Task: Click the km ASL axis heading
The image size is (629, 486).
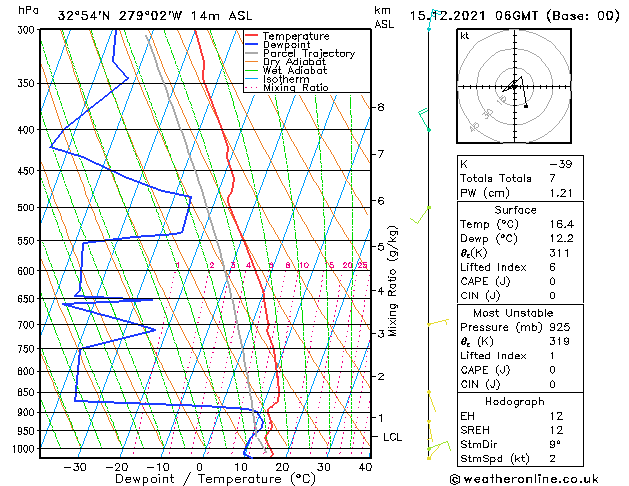Action: coord(384,17)
